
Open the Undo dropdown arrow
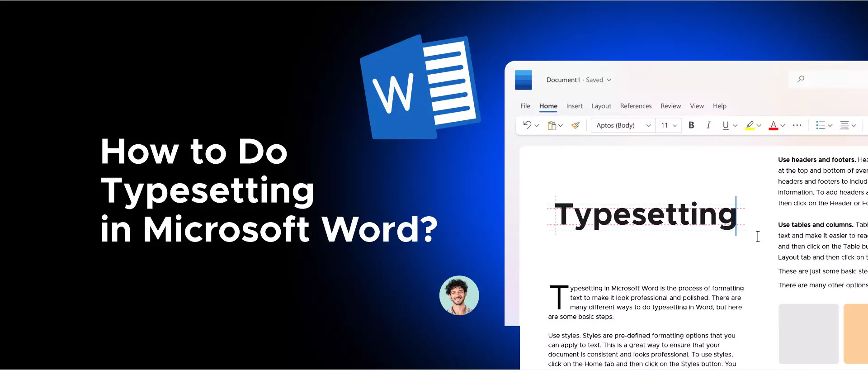coord(537,126)
